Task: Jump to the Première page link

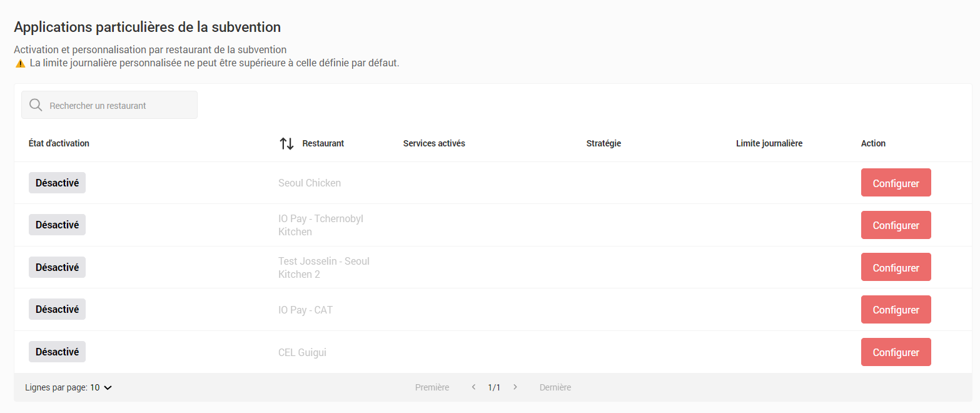Action: pyautogui.click(x=432, y=387)
